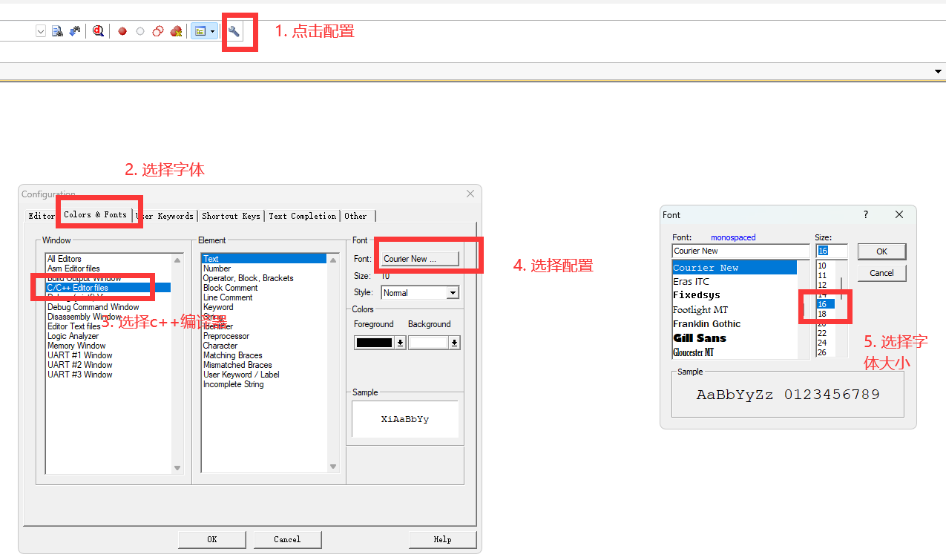
Task: Click the Courier New font button
Action: coord(420,259)
